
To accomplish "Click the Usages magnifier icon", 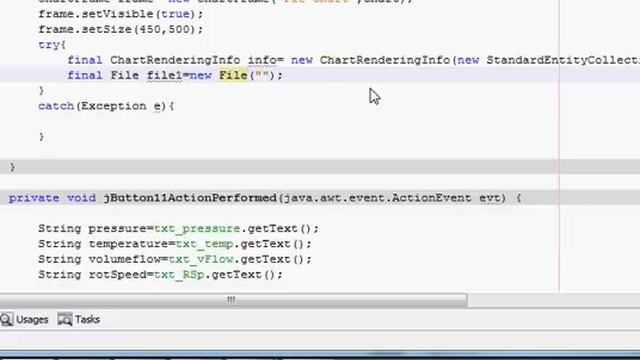I will 7,320.
